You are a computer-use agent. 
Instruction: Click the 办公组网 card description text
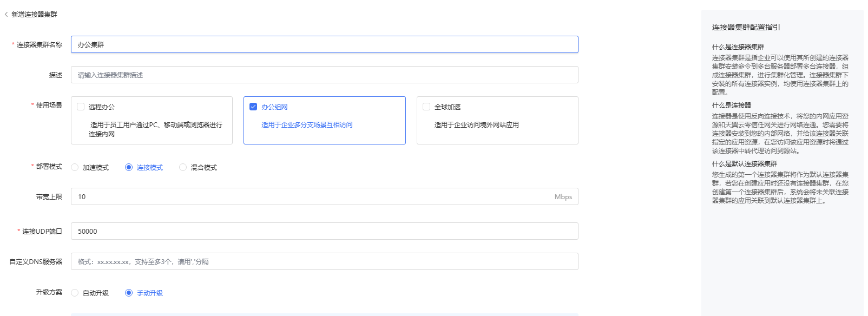[307, 124]
